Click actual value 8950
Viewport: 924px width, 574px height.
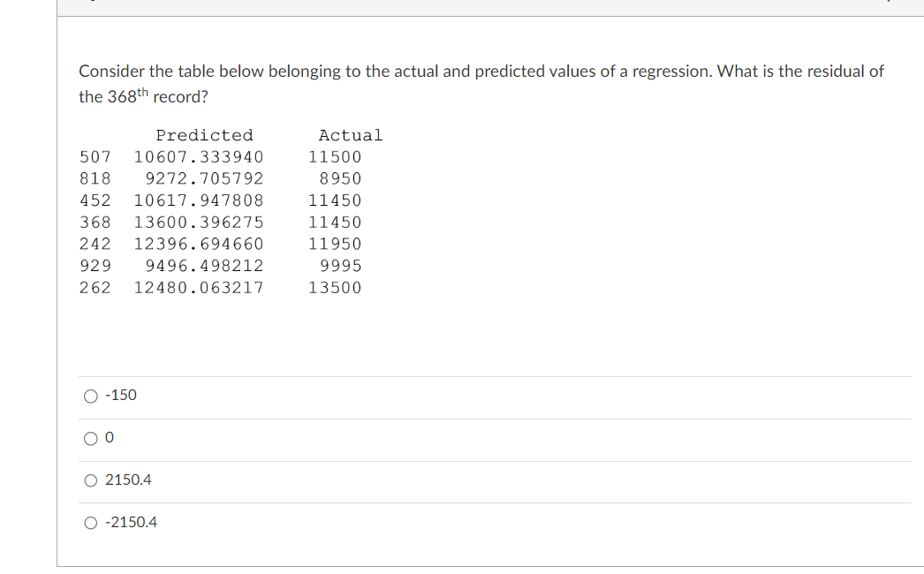point(341,178)
